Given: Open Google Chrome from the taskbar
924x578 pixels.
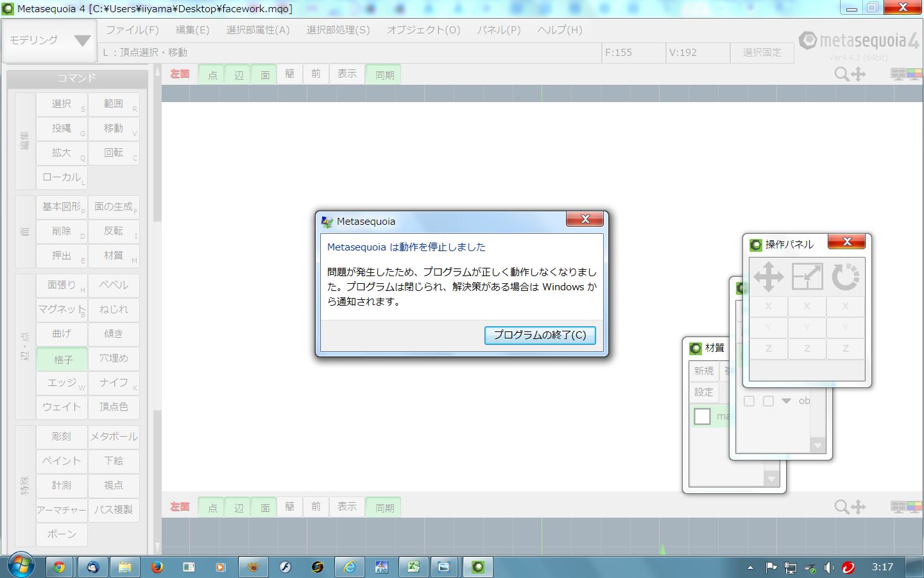Looking at the screenshot, I should tap(59, 567).
